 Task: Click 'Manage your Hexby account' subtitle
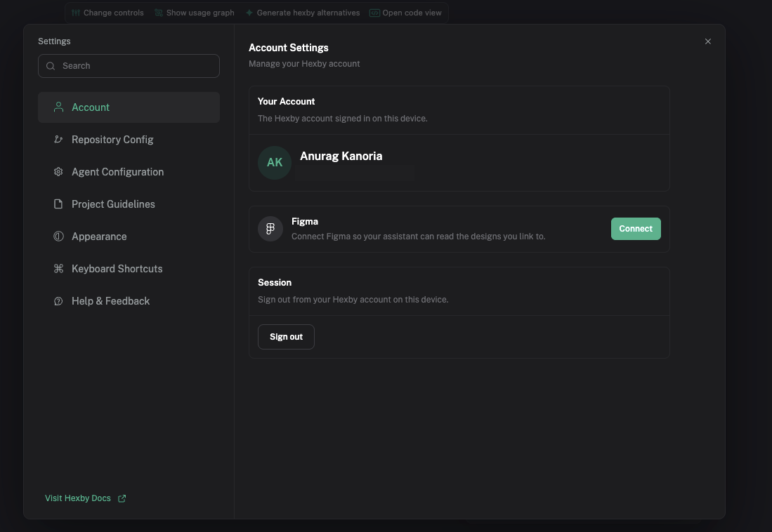(x=304, y=64)
